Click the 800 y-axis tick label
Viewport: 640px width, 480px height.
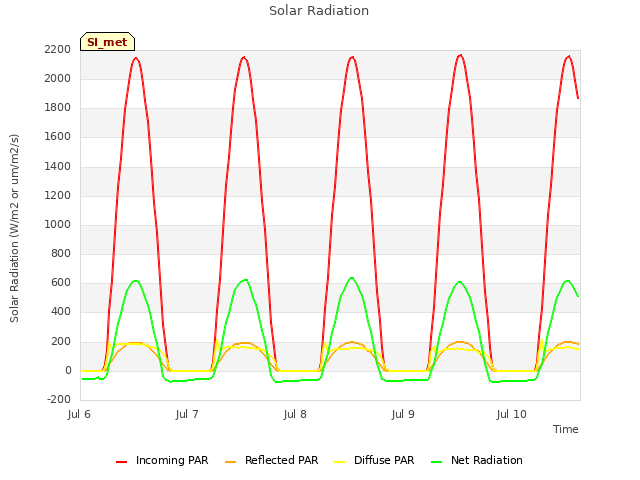pyautogui.click(x=61, y=254)
